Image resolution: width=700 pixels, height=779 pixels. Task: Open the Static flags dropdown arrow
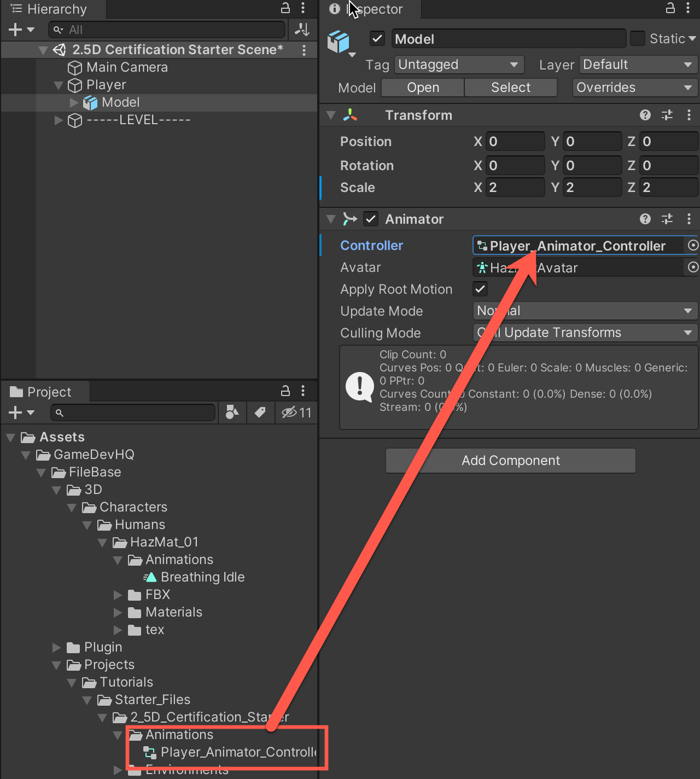coord(692,38)
